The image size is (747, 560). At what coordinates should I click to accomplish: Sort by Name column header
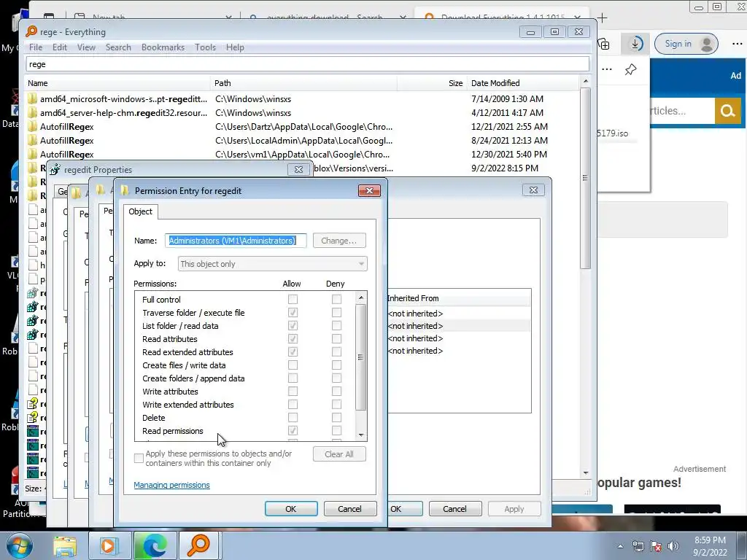pyautogui.click(x=117, y=83)
